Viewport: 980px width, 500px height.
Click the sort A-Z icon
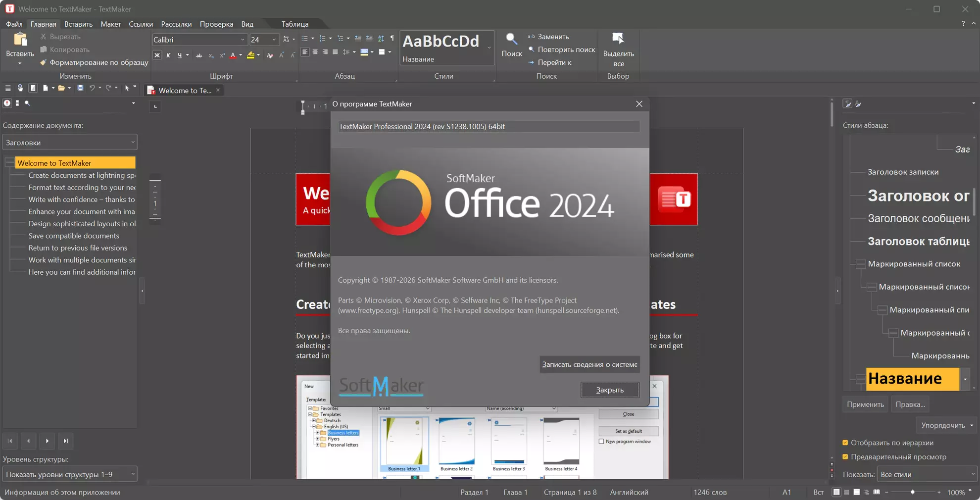click(381, 38)
